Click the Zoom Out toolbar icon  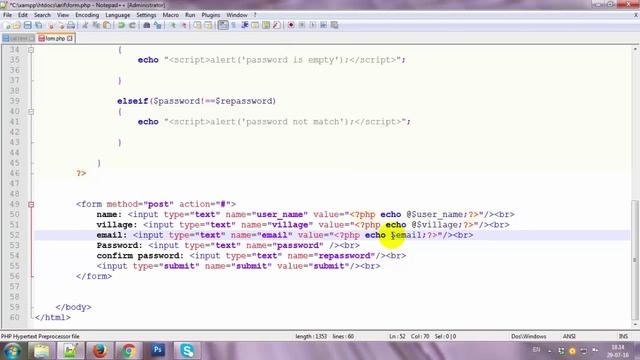pos(184,25)
